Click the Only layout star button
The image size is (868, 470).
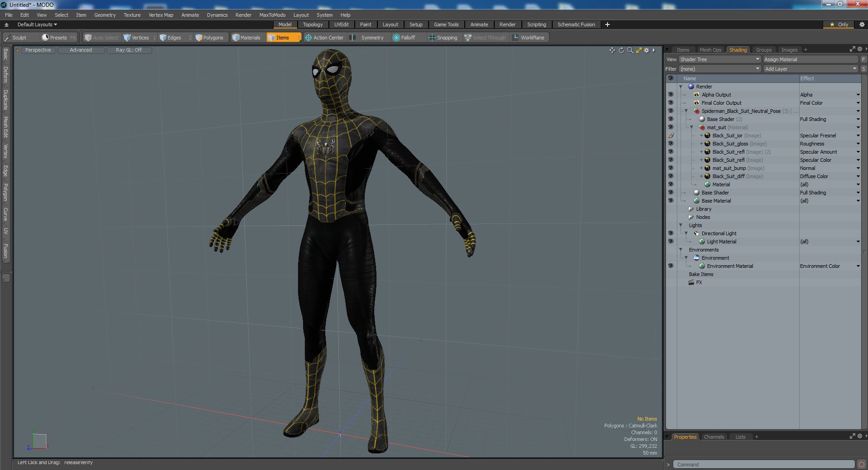[x=839, y=24]
